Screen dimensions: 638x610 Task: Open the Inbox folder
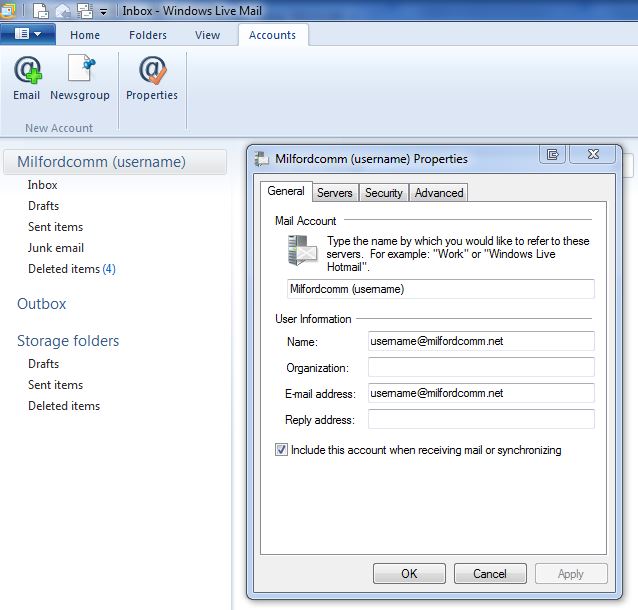[x=42, y=185]
